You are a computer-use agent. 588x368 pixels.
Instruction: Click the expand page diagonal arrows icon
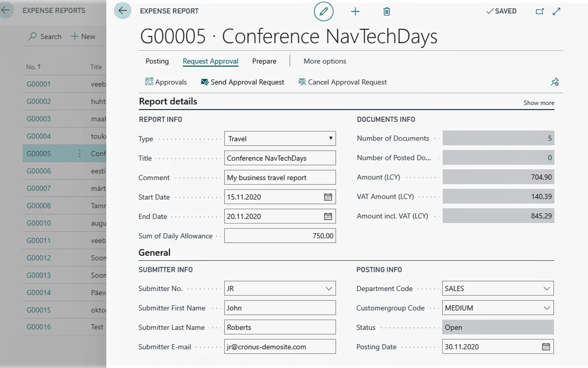[x=556, y=11]
